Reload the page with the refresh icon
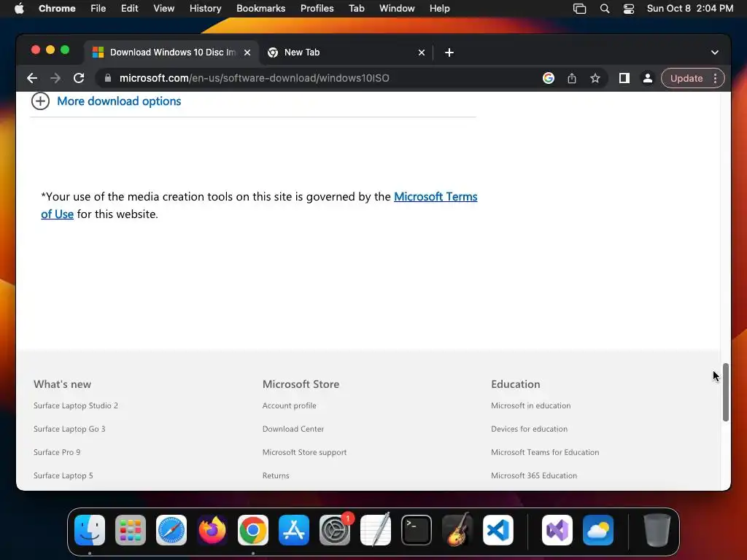The width and height of the screenshot is (747, 560). pyautogui.click(x=79, y=78)
